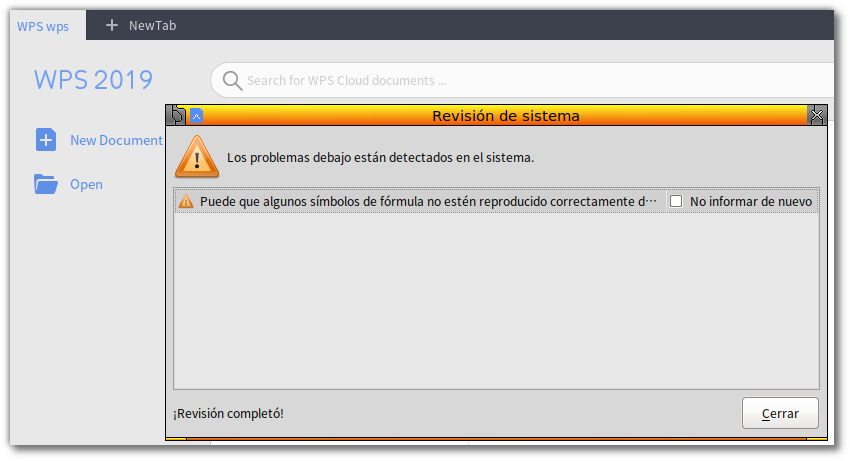This screenshot has height=461, width=850.
Task: Click the Revisión de sistema title bar text
Action: coord(506,116)
